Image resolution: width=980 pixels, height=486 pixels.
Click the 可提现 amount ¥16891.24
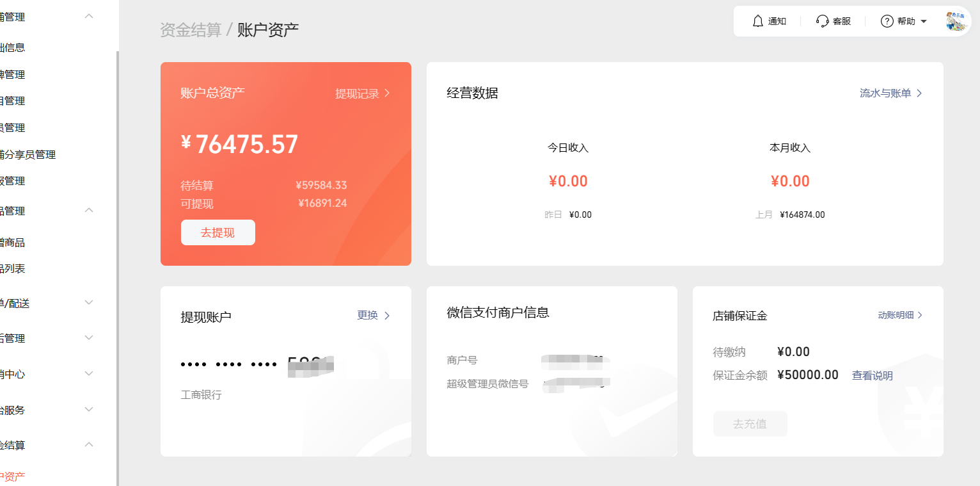[x=322, y=204]
